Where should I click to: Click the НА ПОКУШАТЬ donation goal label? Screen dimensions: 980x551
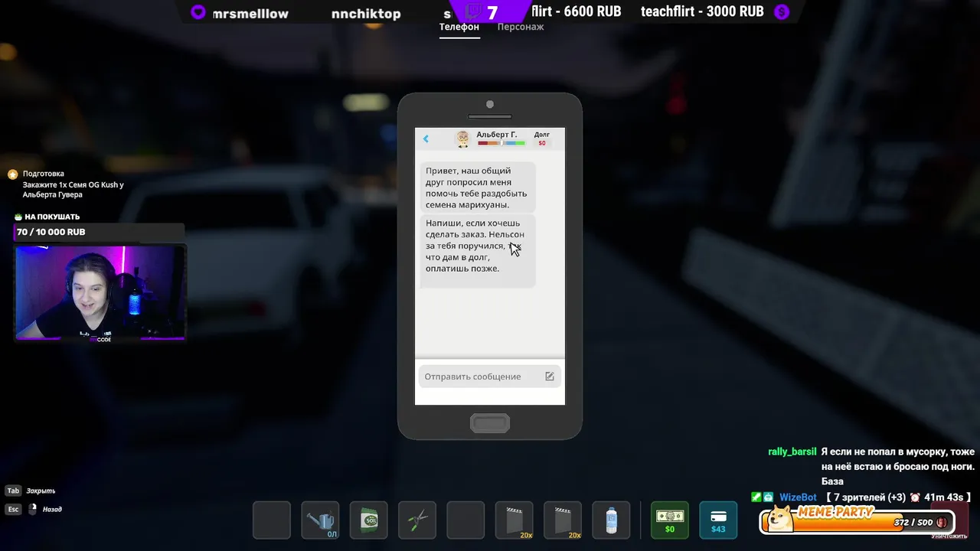pyautogui.click(x=52, y=217)
